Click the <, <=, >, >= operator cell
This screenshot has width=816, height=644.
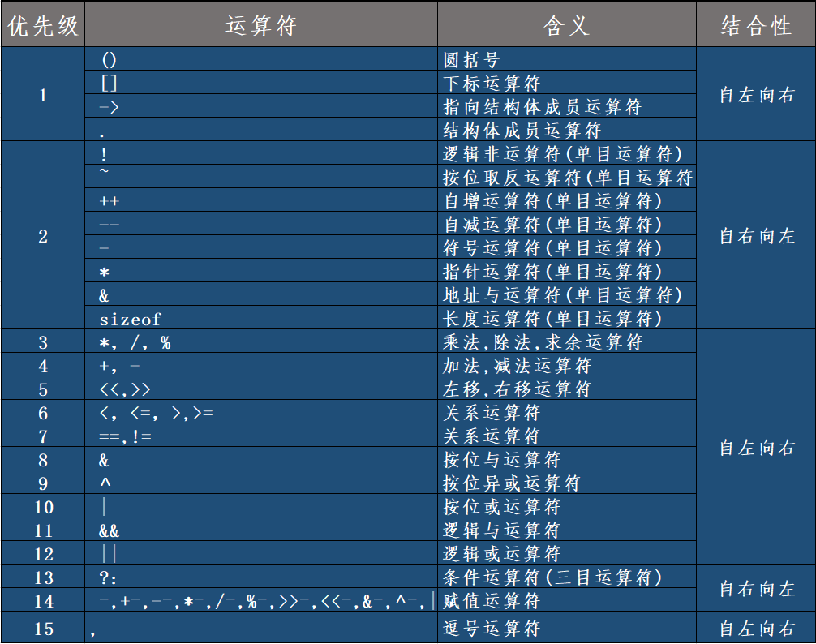pyautogui.click(x=260, y=411)
